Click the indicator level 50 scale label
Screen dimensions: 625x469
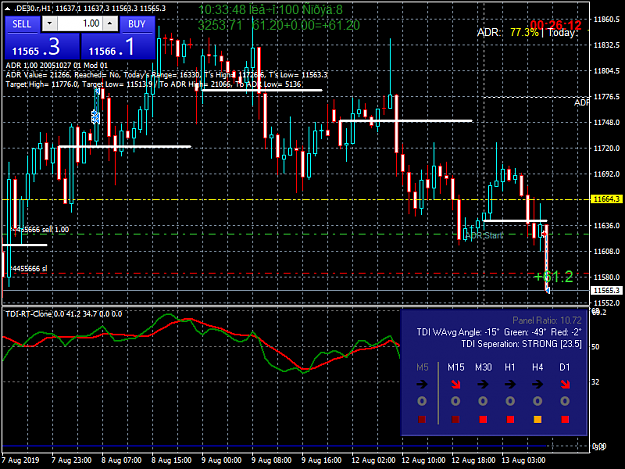pos(595,347)
